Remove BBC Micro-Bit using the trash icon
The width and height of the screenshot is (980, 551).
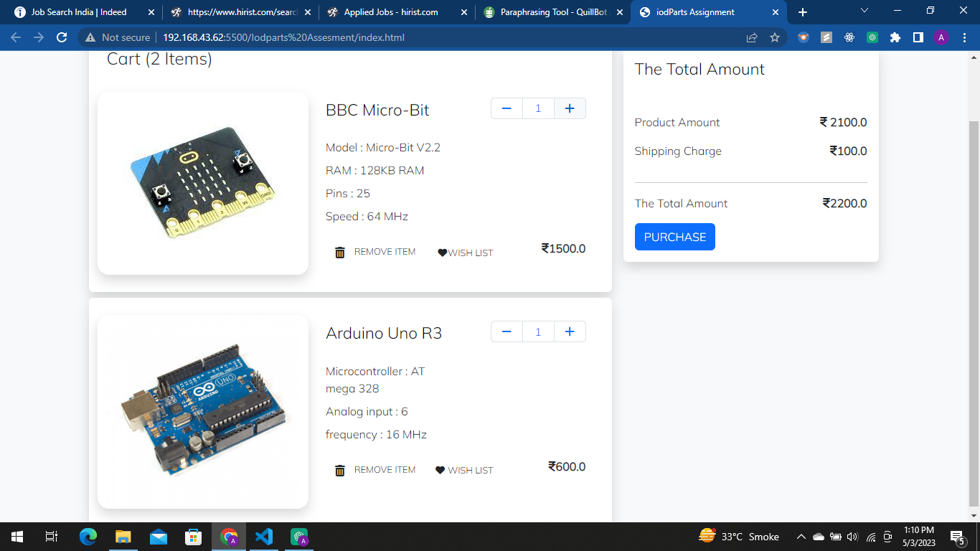[339, 252]
